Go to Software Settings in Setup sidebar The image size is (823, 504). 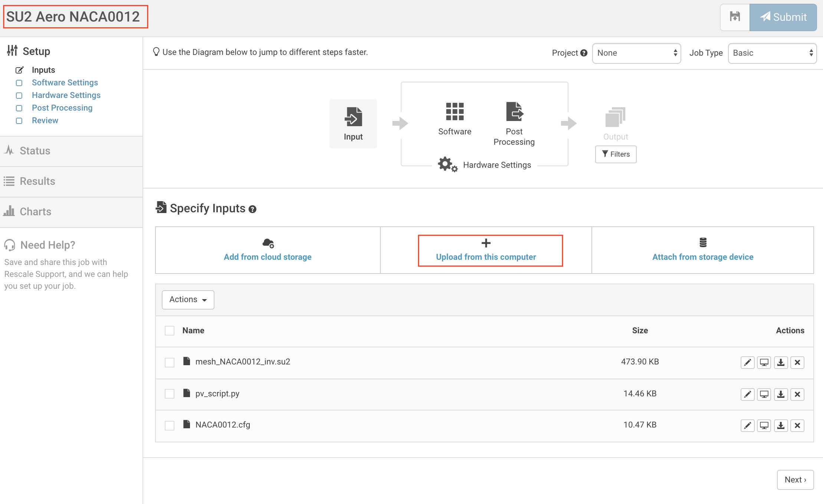(65, 82)
